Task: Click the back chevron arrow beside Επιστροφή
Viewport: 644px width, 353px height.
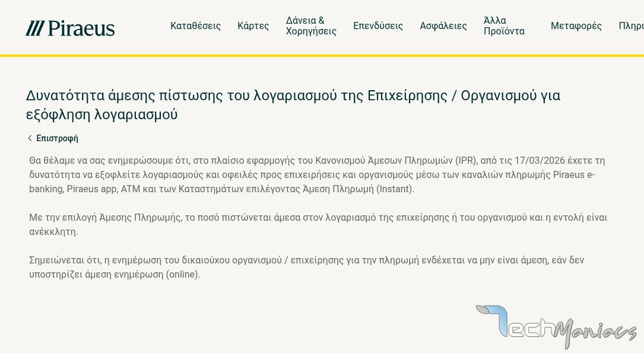Action: (x=30, y=138)
